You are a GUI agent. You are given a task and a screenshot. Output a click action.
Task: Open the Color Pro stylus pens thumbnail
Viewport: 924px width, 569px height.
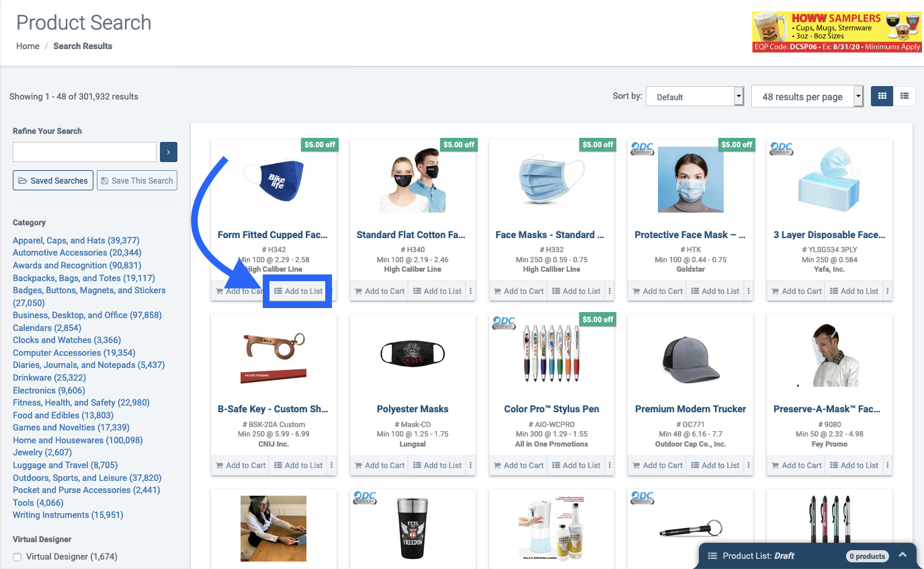(x=552, y=354)
